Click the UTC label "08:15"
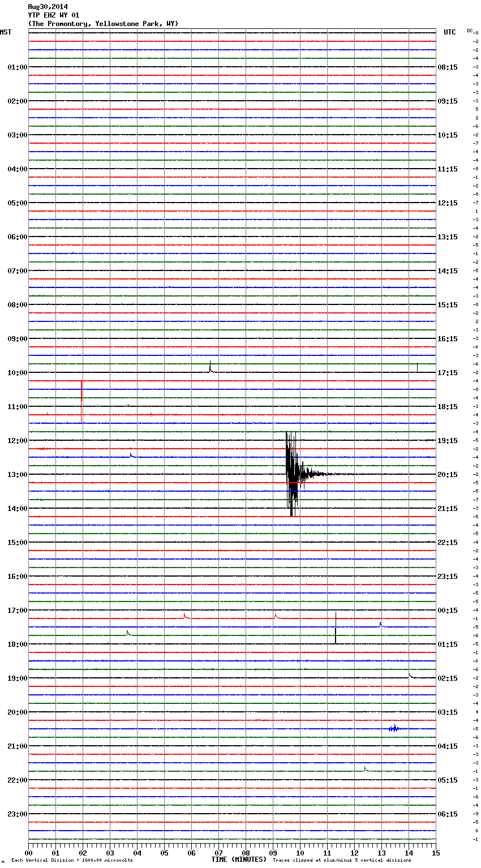Viewport: 481px width, 868px height. (x=448, y=67)
